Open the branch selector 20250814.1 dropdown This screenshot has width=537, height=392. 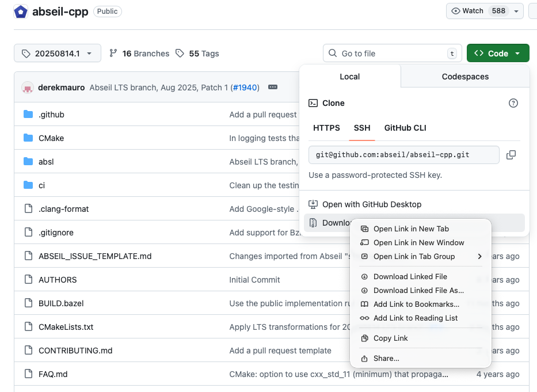pos(58,54)
